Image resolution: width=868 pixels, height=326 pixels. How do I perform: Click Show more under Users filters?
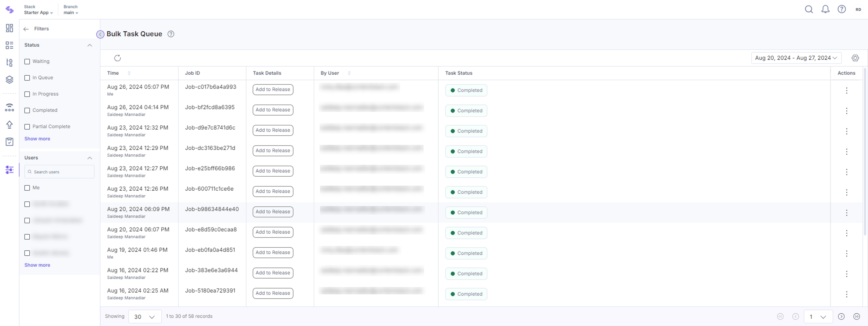(x=37, y=265)
